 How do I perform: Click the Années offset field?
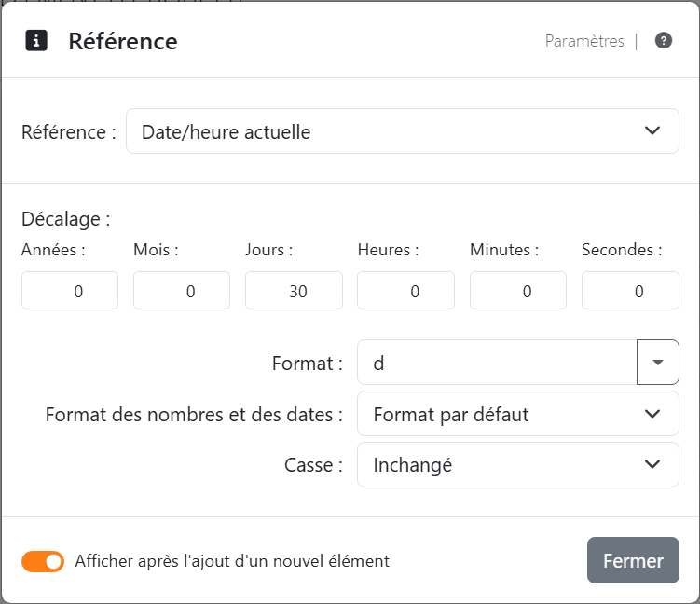70,291
